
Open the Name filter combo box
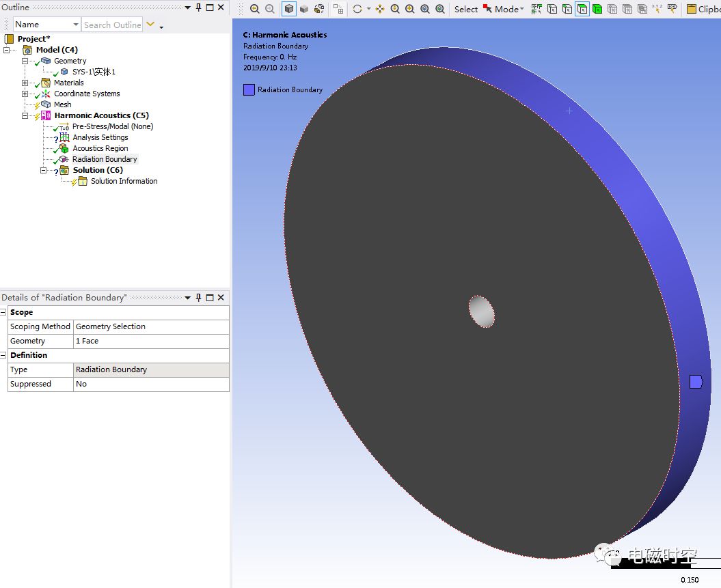(46, 25)
